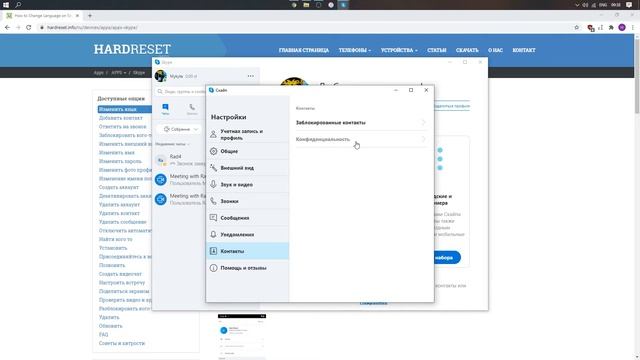Image resolution: width=640 pixels, height=360 pixels.
Task: Open Blocked contacts setting
Action: tap(361, 122)
